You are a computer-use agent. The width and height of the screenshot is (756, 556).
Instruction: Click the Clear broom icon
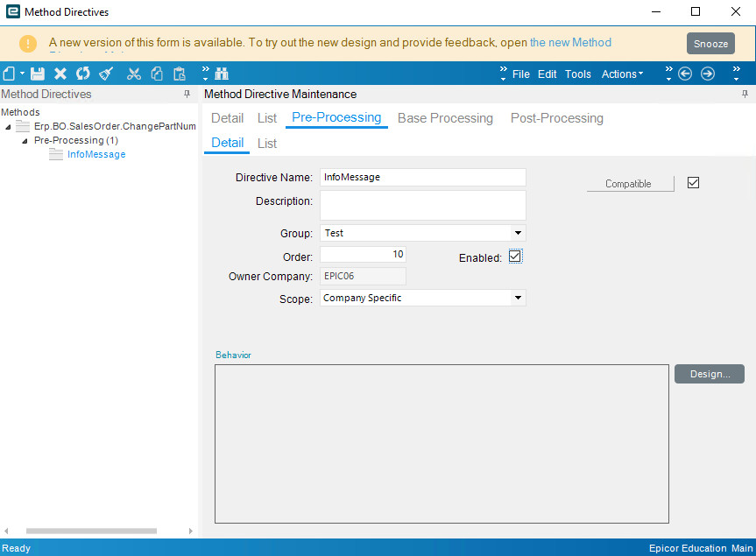[x=106, y=74]
